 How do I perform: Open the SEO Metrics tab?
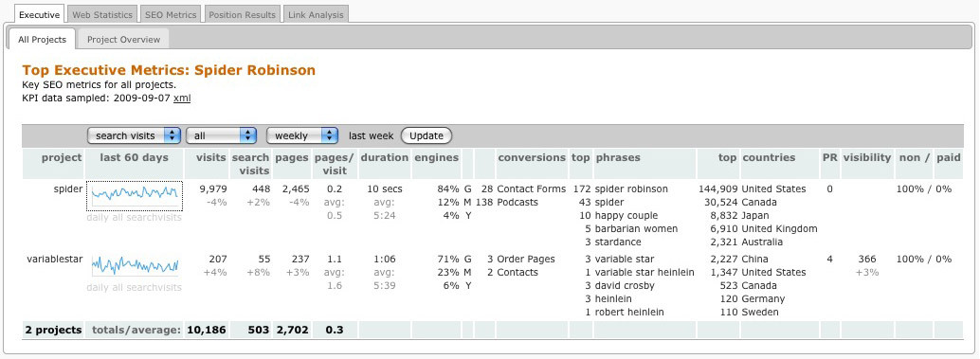(170, 14)
